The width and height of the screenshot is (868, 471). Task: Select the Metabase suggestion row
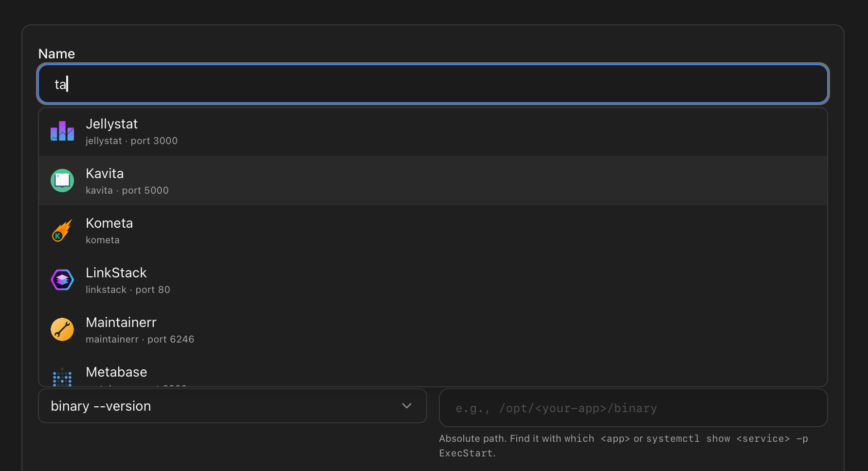coord(433,371)
